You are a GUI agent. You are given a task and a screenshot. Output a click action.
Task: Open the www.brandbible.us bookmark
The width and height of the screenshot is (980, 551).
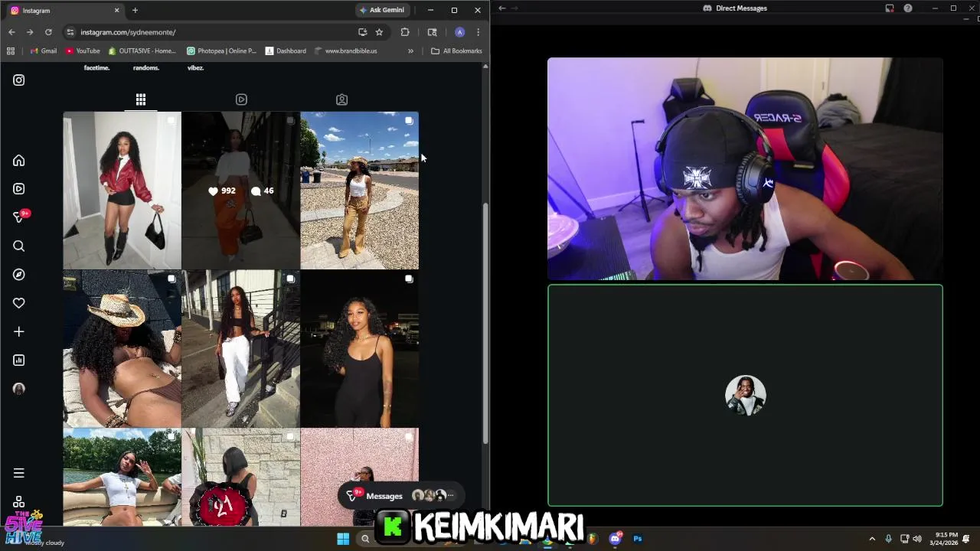346,51
